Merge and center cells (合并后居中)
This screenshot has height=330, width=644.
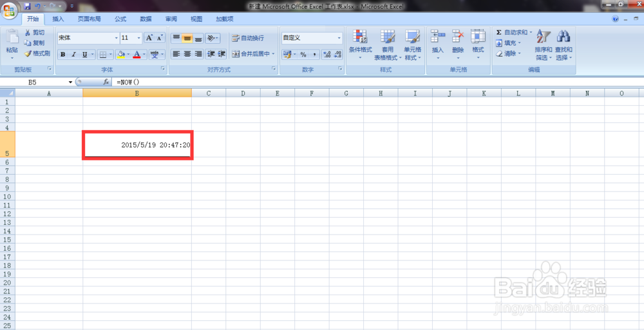(251, 54)
